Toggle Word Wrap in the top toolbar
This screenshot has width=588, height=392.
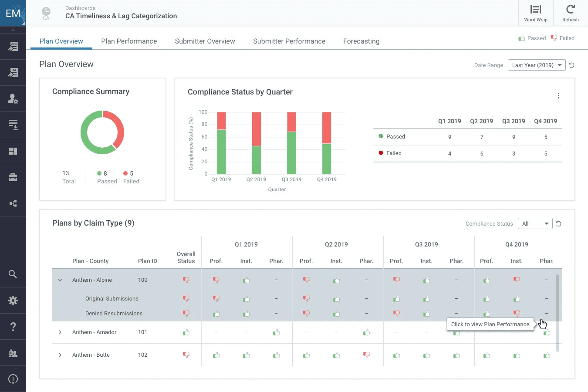click(x=536, y=13)
